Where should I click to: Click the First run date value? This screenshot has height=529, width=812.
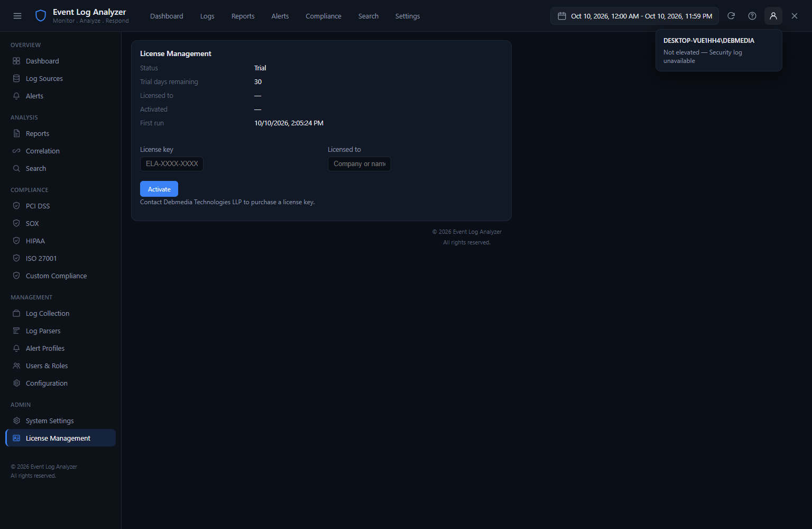289,123
